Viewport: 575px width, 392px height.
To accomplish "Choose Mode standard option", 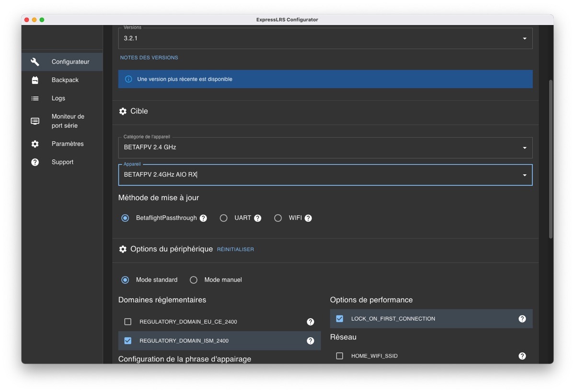I will tap(125, 280).
